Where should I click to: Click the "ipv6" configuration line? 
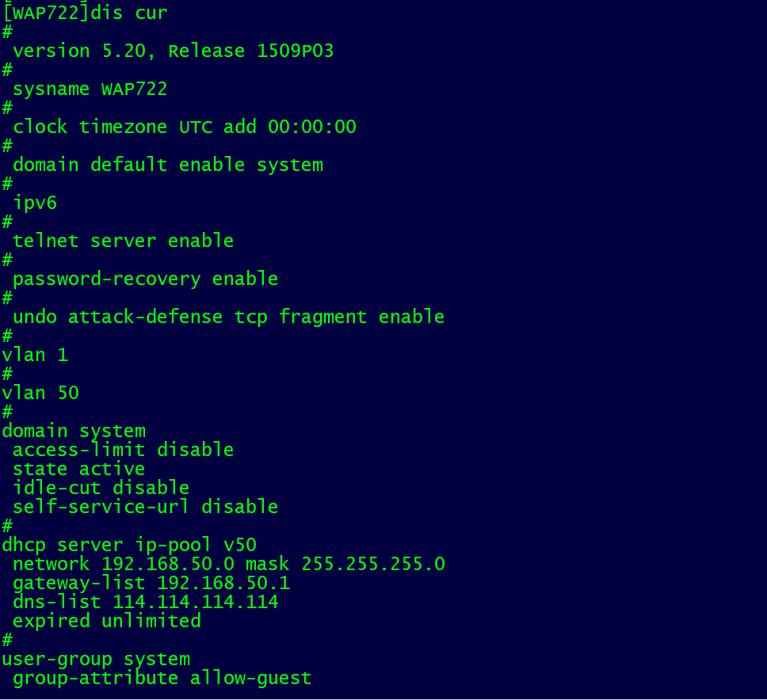point(35,203)
